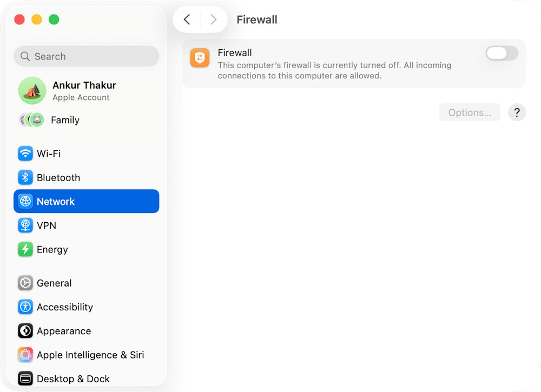Open Firewall help with the question mark

[517, 112]
